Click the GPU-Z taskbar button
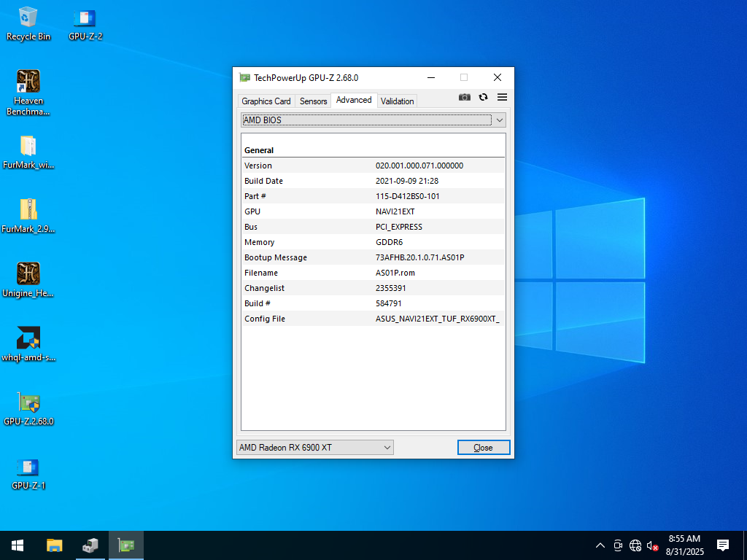 point(126,545)
